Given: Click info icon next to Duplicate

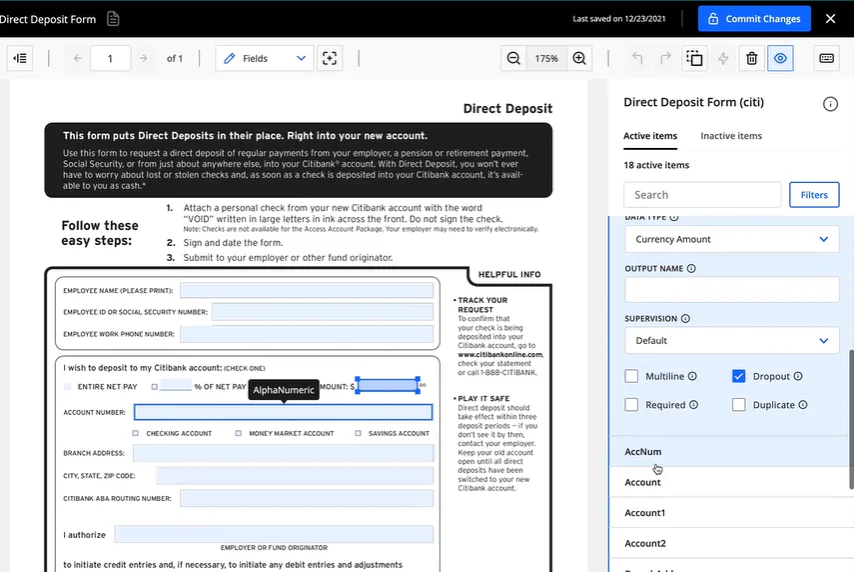Looking at the screenshot, I should pyautogui.click(x=803, y=405).
